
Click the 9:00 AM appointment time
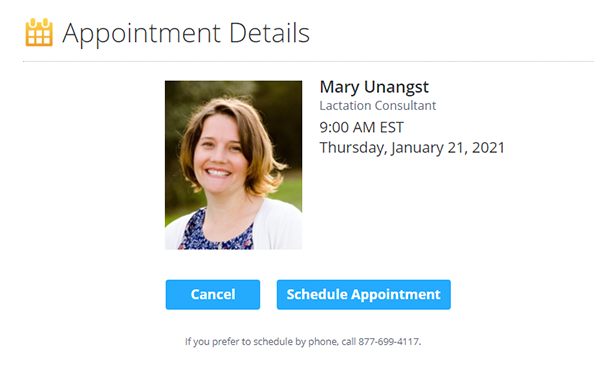click(348, 127)
